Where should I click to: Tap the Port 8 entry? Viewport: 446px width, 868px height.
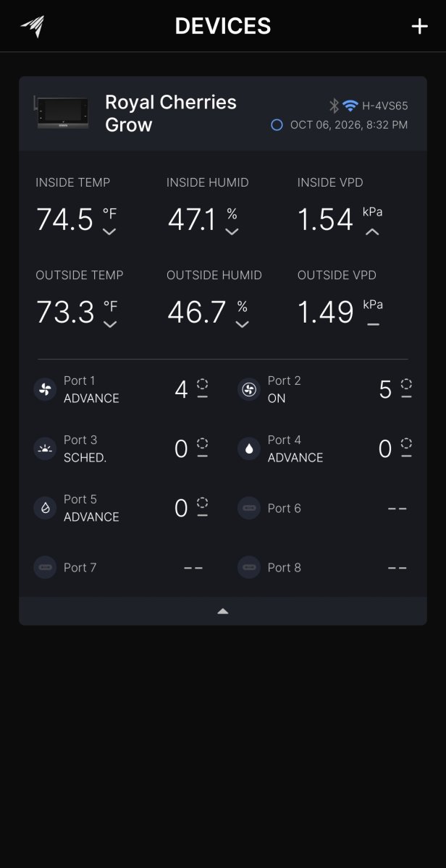324,568
